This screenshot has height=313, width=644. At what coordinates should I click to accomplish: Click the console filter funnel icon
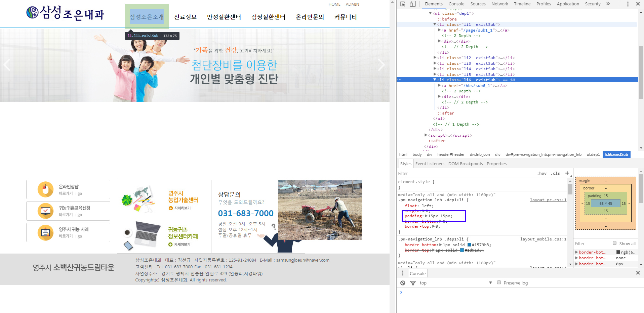pyautogui.click(x=413, y=283)
